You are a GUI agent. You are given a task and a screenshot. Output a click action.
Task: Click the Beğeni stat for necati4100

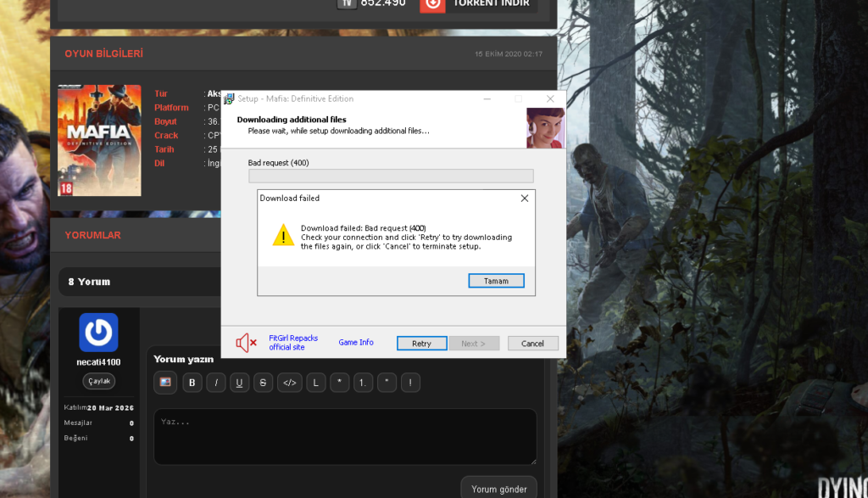[98, 438]
